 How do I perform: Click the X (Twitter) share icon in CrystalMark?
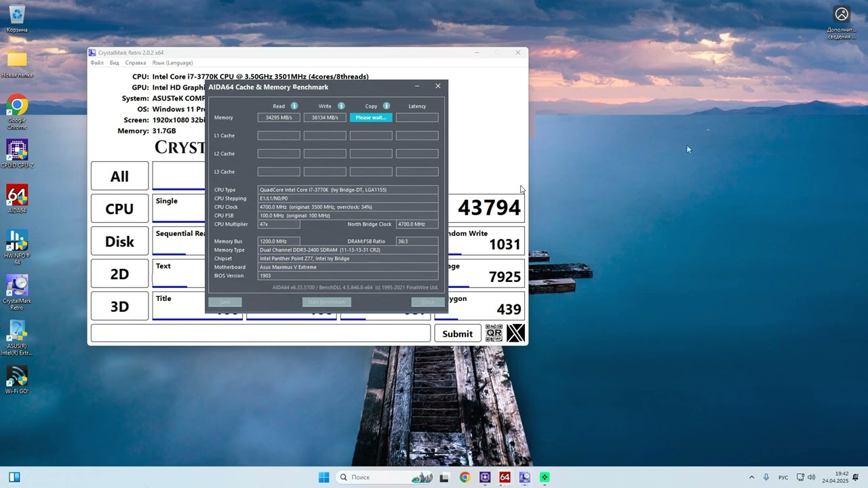(x=516, y=333)
